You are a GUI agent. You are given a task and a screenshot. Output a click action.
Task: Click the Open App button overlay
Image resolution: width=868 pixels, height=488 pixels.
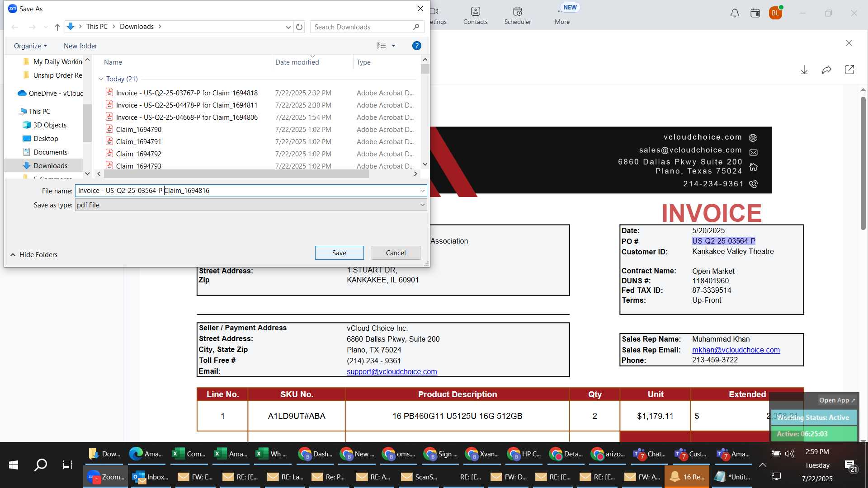click(837, 400)
